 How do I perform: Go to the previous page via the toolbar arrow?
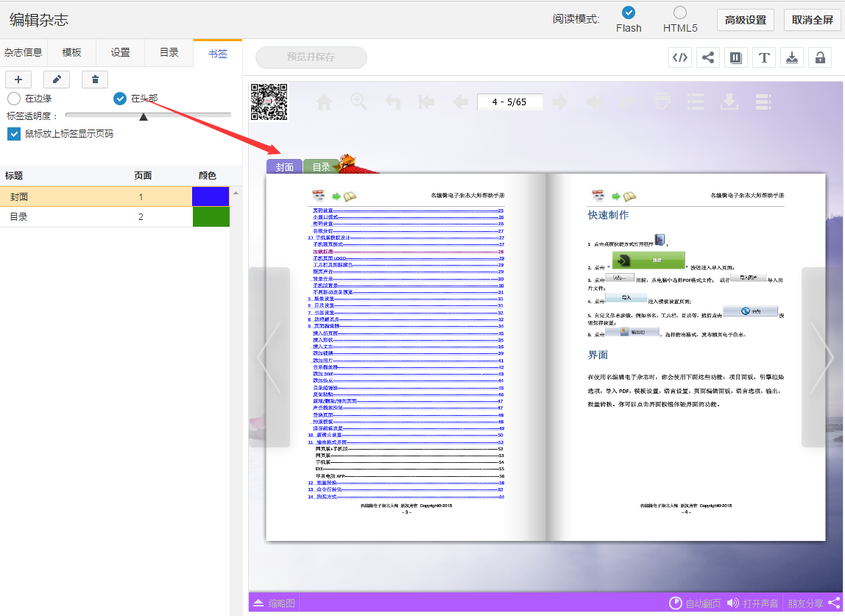point(460,102)
